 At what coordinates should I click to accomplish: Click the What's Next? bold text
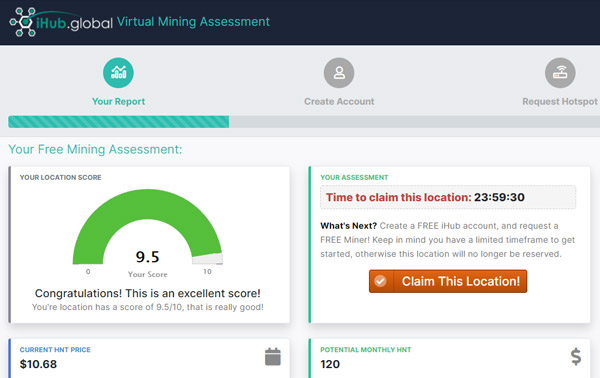point(349,226)
